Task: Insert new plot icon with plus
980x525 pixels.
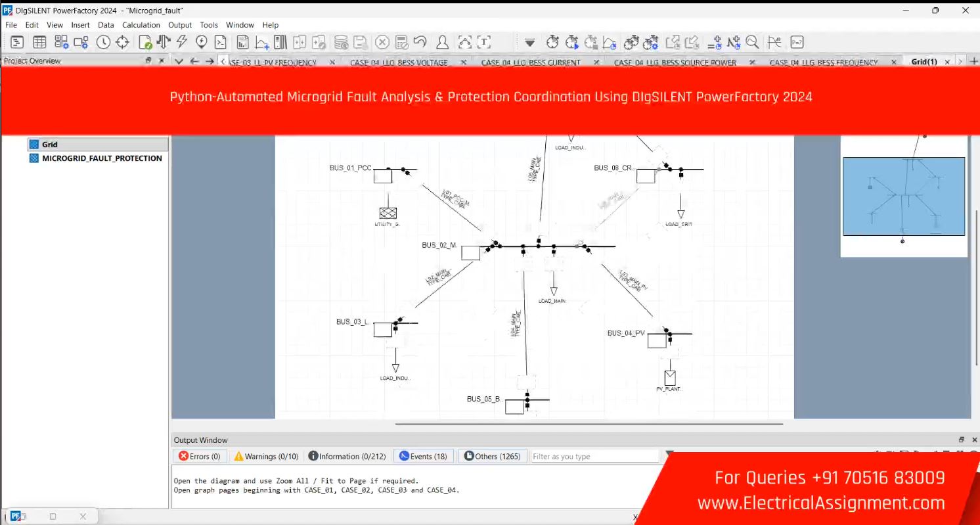Action: coord(262,42)
